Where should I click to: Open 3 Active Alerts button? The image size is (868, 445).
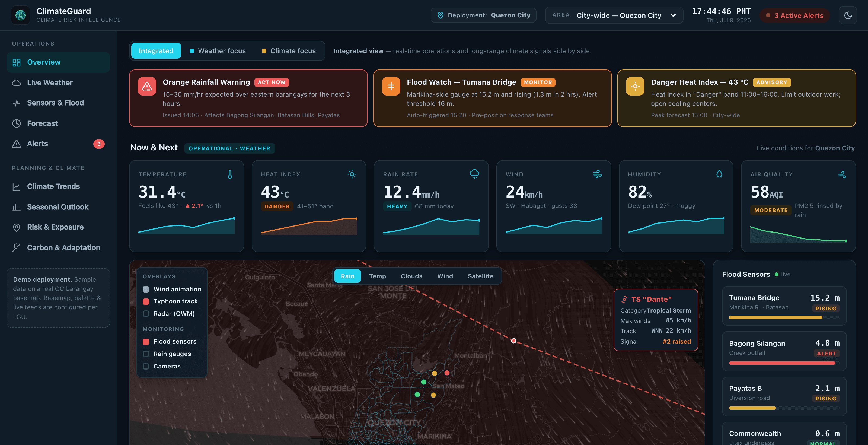tap(794, 15)
